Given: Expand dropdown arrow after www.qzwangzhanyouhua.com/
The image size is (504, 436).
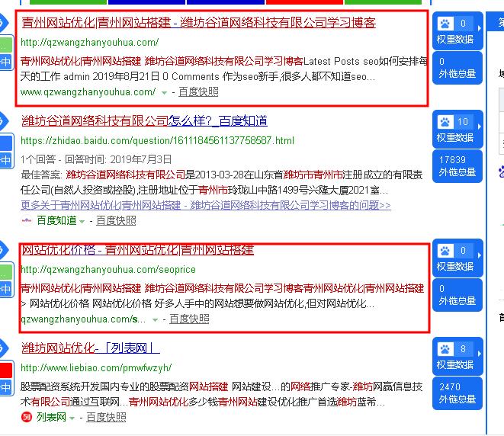Looking at the screenshot, I should [164, 93].
